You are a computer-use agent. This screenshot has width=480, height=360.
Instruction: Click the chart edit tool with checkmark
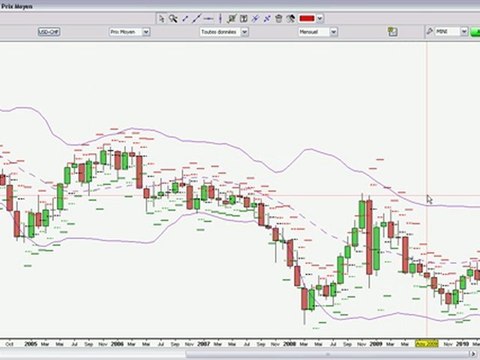coord(231,19)
